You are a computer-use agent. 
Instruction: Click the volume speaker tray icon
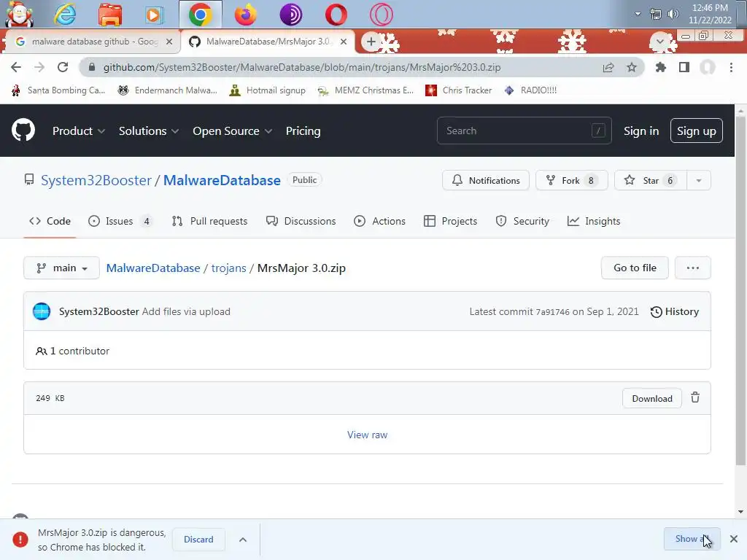[x=673, y=14]
